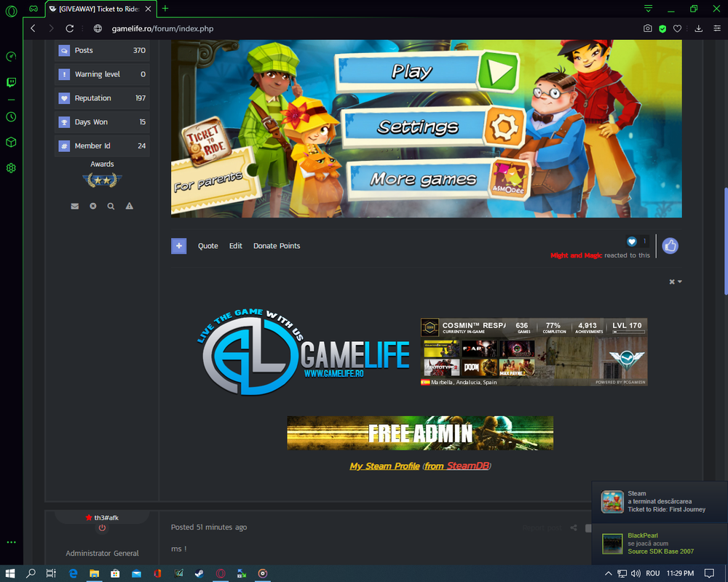Click Posted 51 minutes ago timestamp
The width and height of the screenshot is (728, 582).
tap(209, 527)
